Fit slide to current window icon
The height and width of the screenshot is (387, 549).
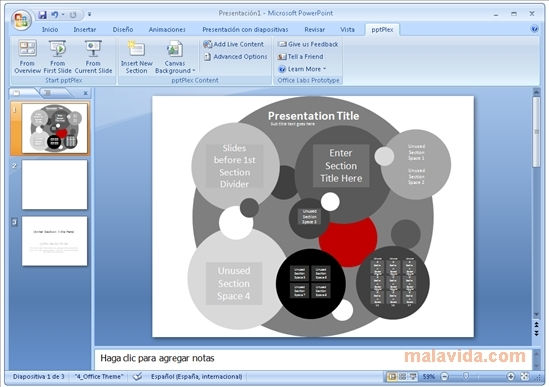(x=524, y=377)
